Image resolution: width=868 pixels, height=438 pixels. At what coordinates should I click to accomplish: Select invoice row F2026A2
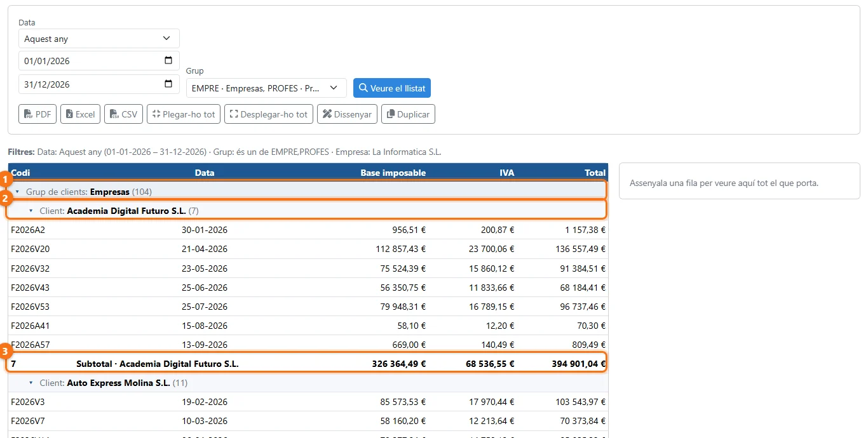(x=308, y=230)
